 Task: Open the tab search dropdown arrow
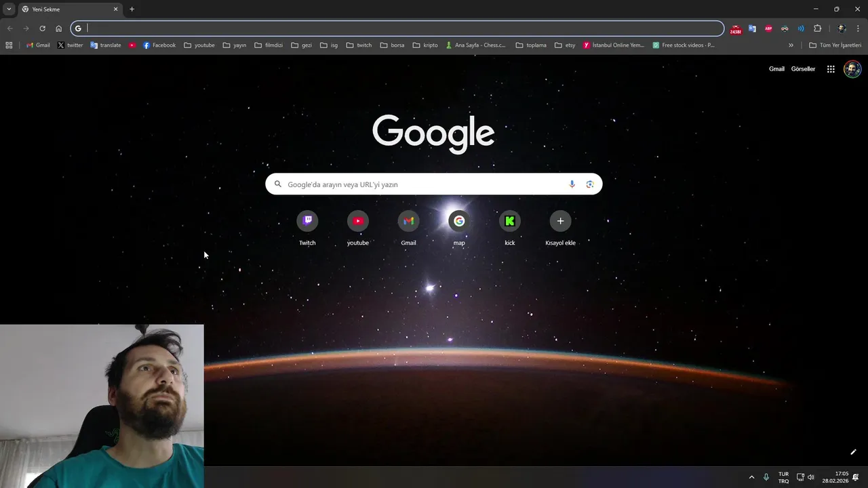[9, 9]
